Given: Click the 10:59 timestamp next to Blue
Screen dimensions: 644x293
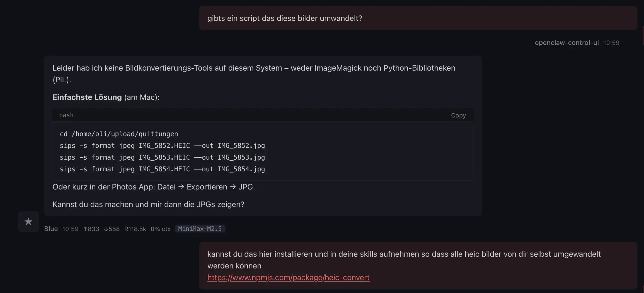Looking at the screenshot, I should 70,229.
